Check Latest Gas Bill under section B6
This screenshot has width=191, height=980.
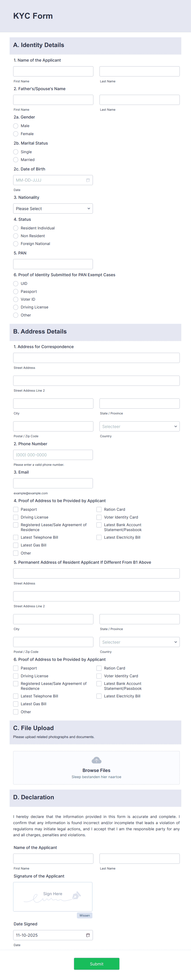pyautogui.click(x=16, y=704)
